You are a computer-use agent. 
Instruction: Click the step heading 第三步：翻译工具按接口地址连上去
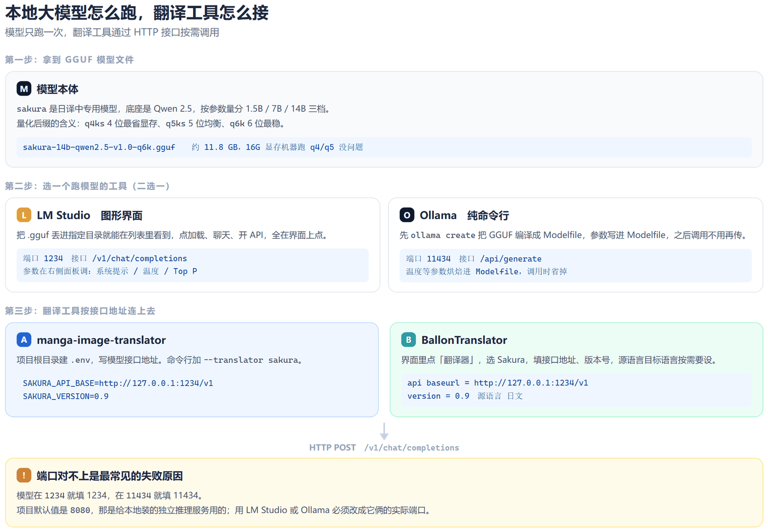coord(80,311)
